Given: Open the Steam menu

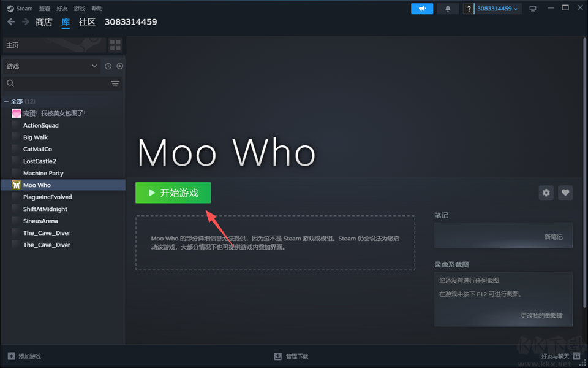Looking at the screenshot, I should pos(24,8).
